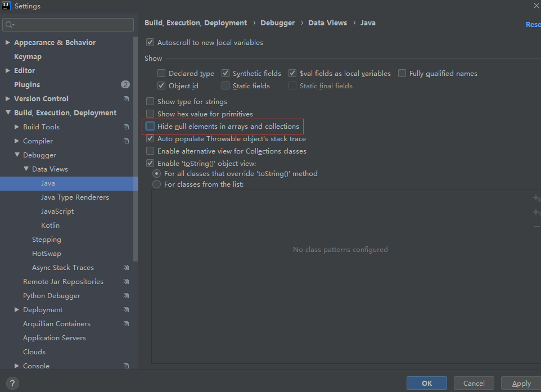Open the Clouds settings page
Image resolution: width=541 pixels, height=392 pixels.
pos(34,352)
